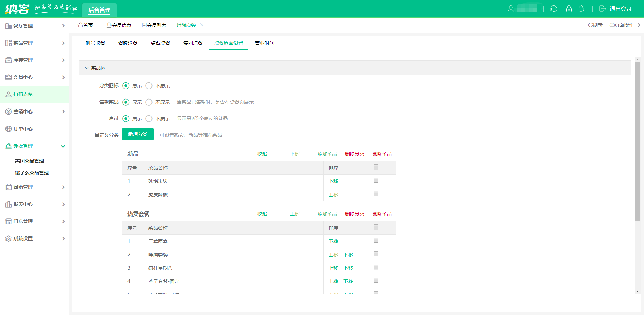This screenshot has height=315, width=644.
Task: Select the 营销中心 sidebar icon
Action: (x=8, y=112)
